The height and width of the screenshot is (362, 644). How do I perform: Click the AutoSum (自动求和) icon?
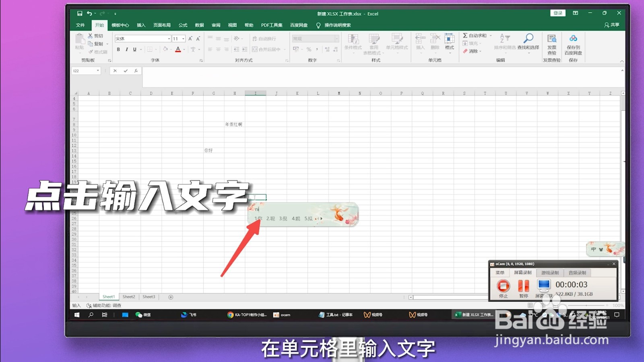point(464,35)
